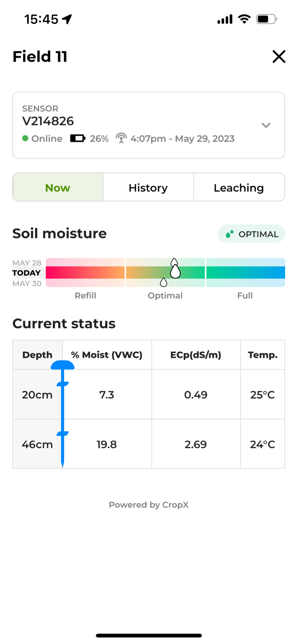The height and width of the screenshot is (644, 297).
Task: Open the Leaching tab
Action: [239, 187]
